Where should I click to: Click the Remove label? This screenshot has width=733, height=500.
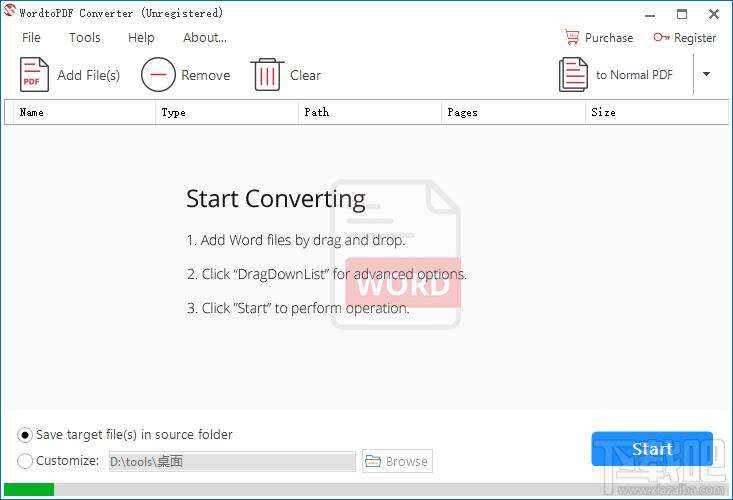coord(206,75)
